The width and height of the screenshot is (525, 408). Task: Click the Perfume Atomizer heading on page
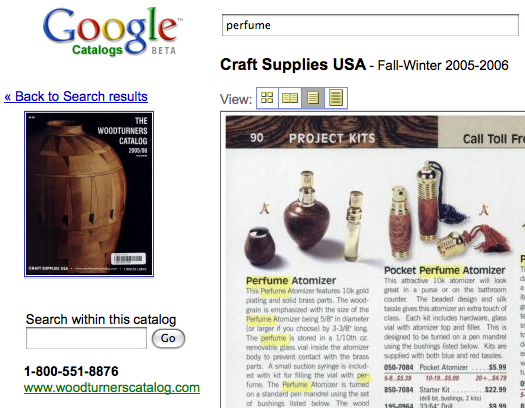click(291, 280)
